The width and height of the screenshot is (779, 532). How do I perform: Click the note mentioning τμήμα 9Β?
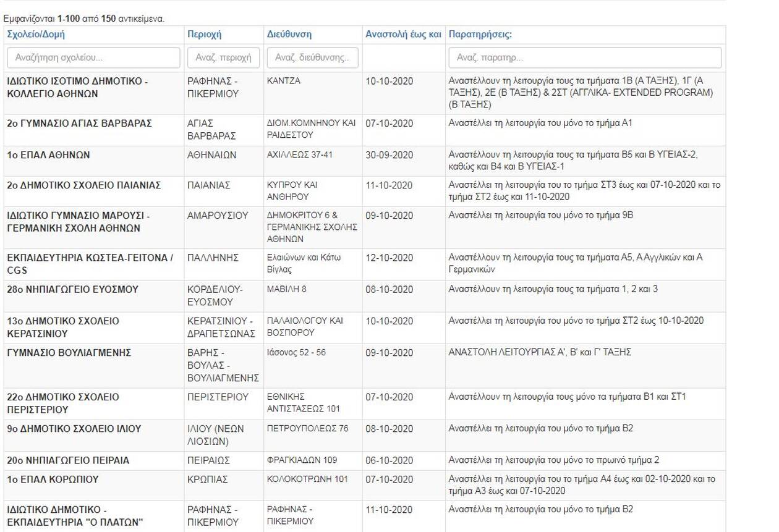(x=541, y=215)
